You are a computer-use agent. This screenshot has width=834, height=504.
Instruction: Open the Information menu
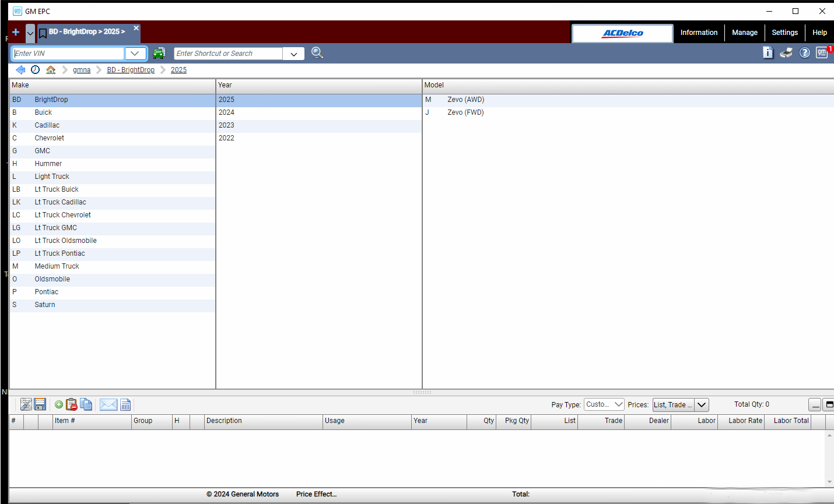click(x=699, y=33)
